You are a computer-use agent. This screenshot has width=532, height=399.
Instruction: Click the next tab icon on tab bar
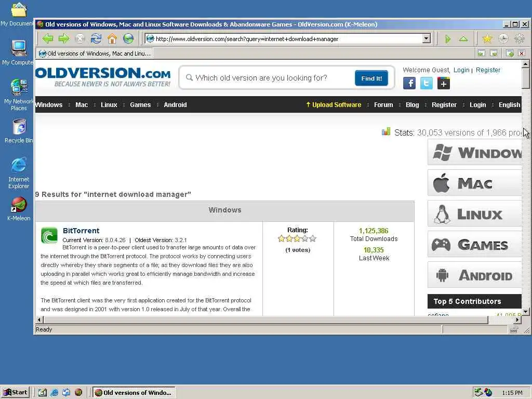pyautogui.click(x=494, y=53)
